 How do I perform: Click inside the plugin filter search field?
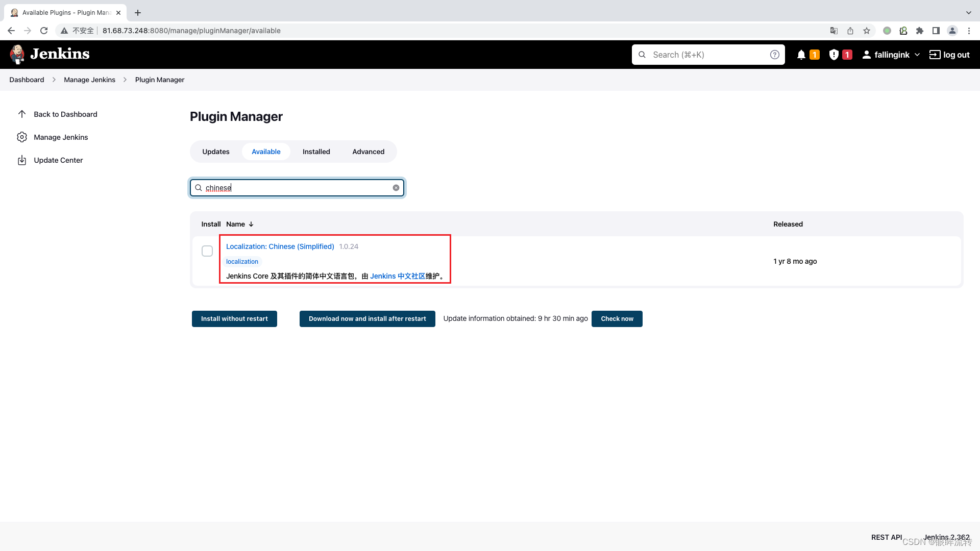pos(297,188)
